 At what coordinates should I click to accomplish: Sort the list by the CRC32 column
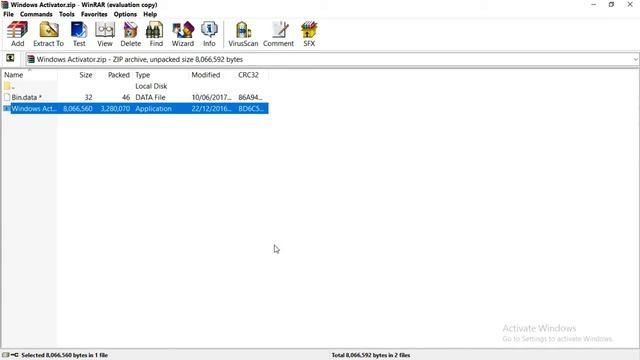[x=252, y=75]
